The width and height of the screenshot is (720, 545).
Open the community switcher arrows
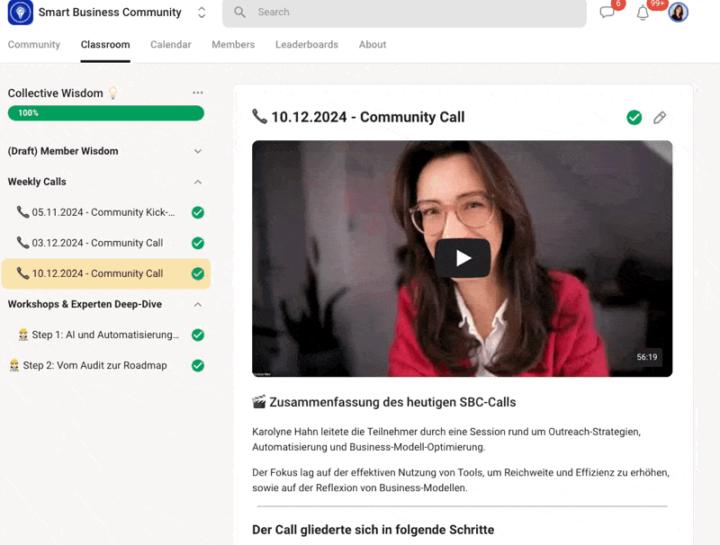click(x=202, y=12)
